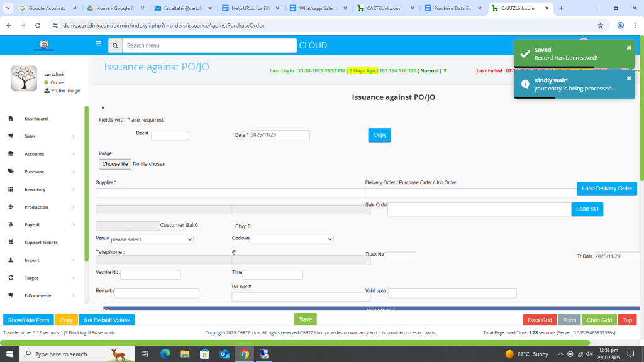
Task: Click the search magnifier icon
Action: click(x=114, y=46)
